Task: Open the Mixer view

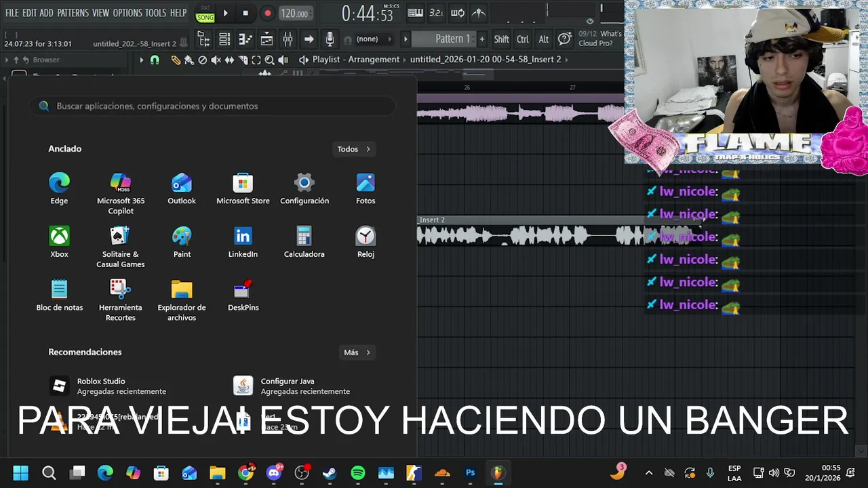Action: pyautogui.click(x=288, y=39)
